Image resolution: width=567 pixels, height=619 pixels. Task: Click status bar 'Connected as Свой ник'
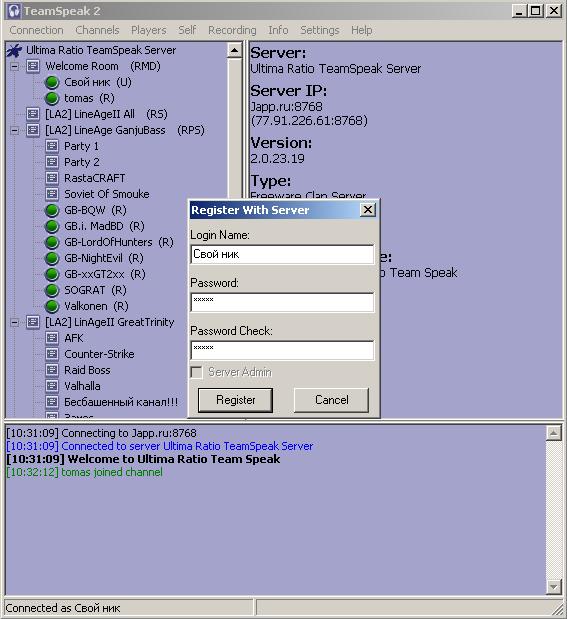(63, 608)
